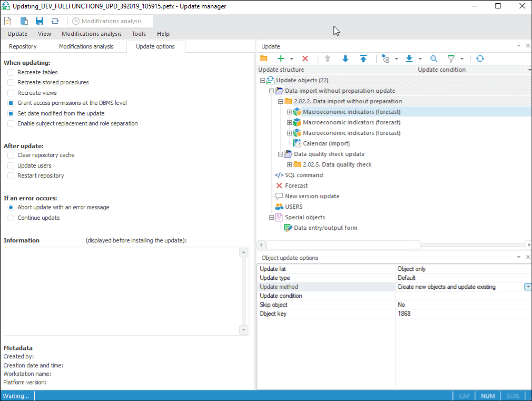Click the green plus add object icon

pyautogui.click(x=281, y=58)
